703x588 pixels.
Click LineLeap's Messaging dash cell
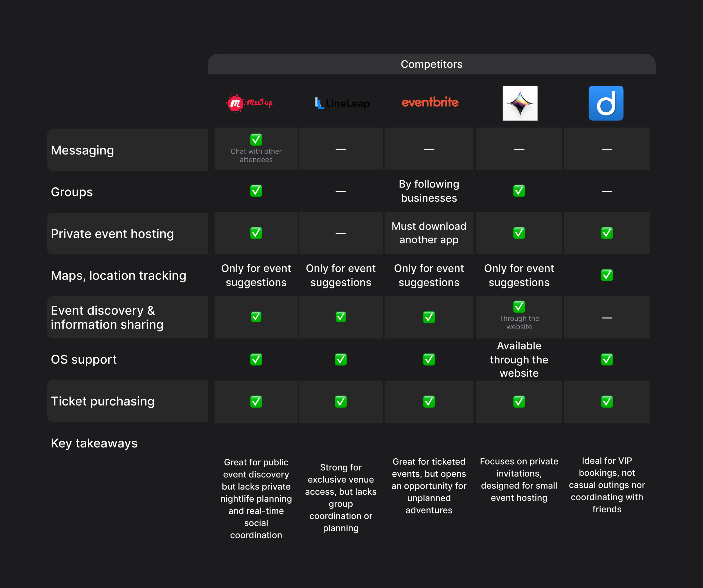click(x=341, y=149)
